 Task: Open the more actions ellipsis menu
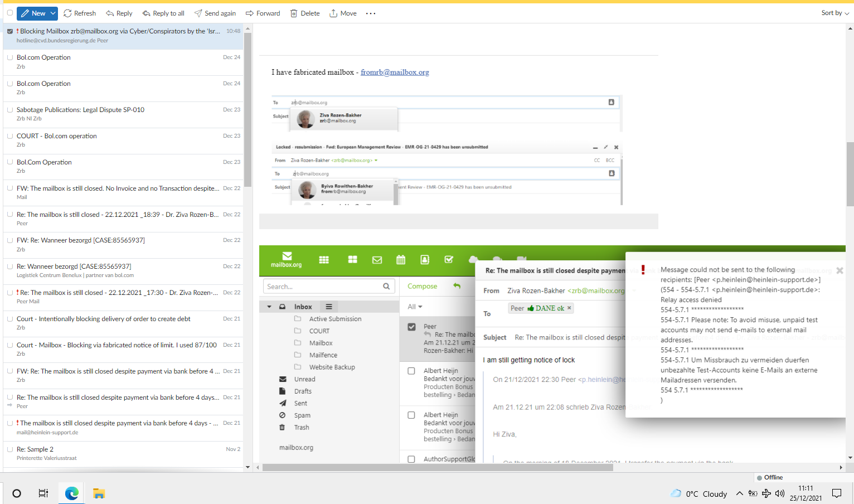pyautogui.click(x=371, y=13)
